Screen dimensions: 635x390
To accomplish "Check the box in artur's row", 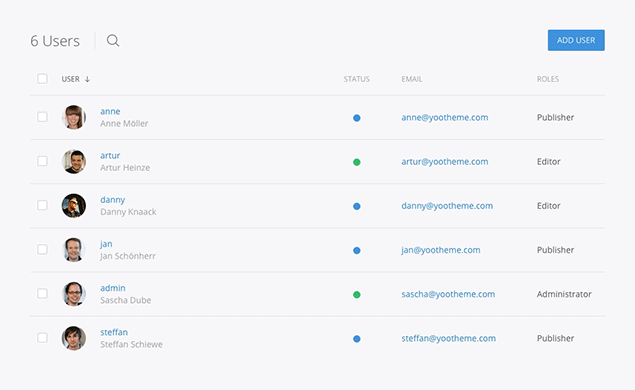I will 42,161.
